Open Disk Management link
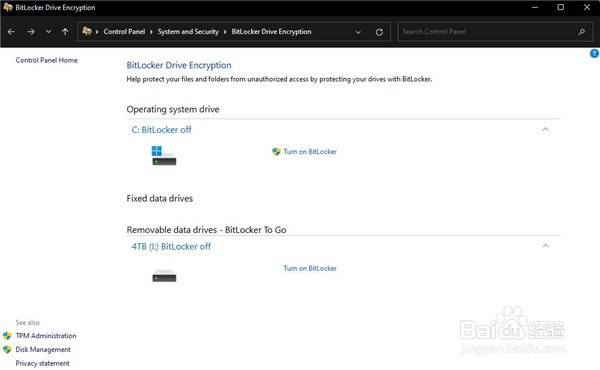Screen dimensions: 600x370 [x=43, y=349]
